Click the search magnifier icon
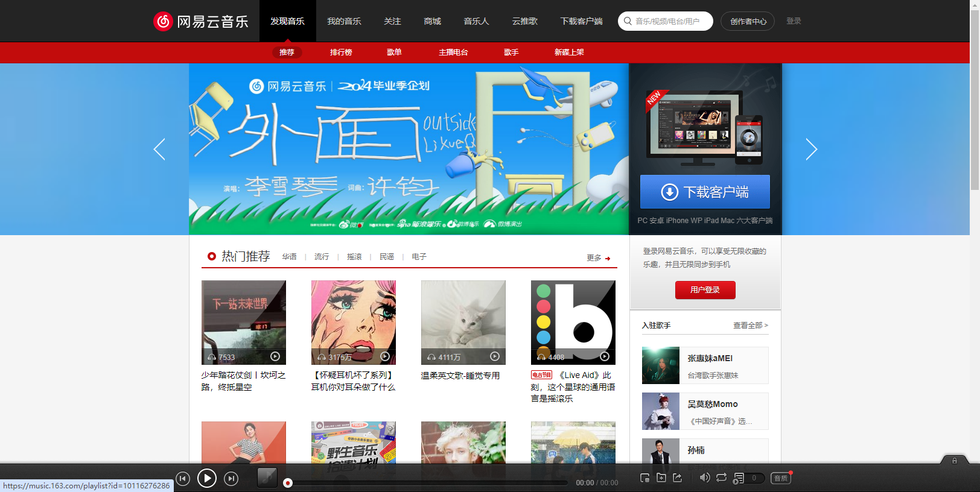 point(628,21)
